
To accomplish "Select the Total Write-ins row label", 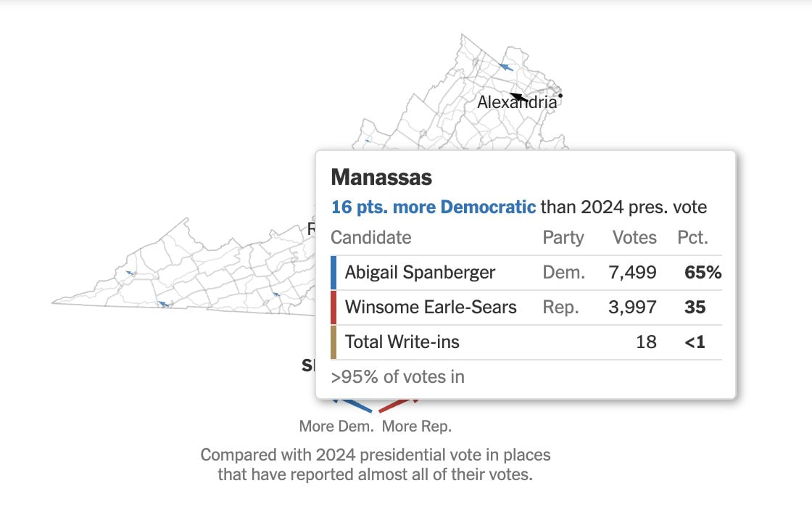I will 402,342.
